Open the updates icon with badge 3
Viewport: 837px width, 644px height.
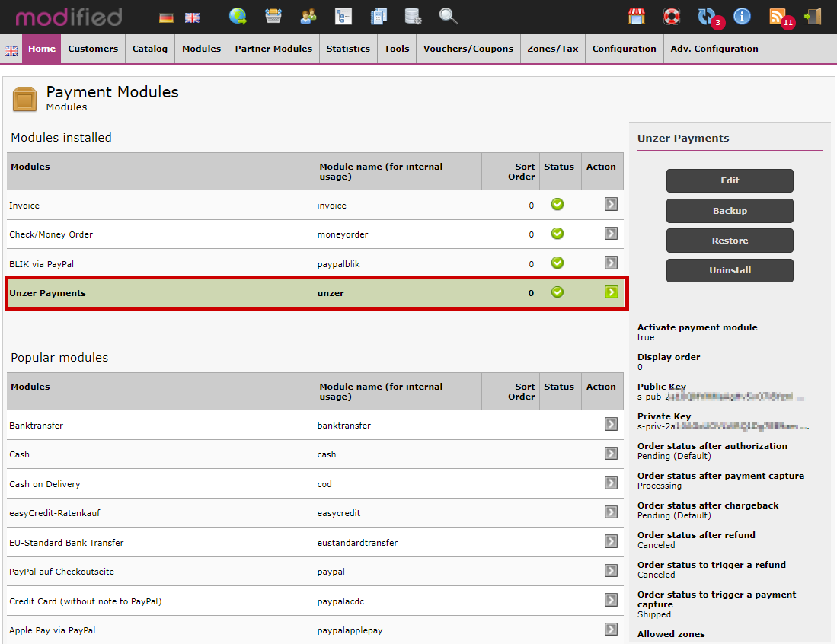(708, 17)
